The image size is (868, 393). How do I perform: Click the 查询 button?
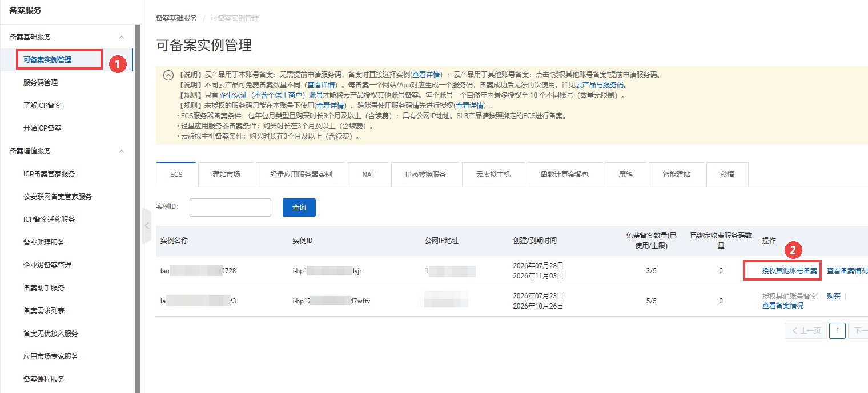[x=299, y=208]
